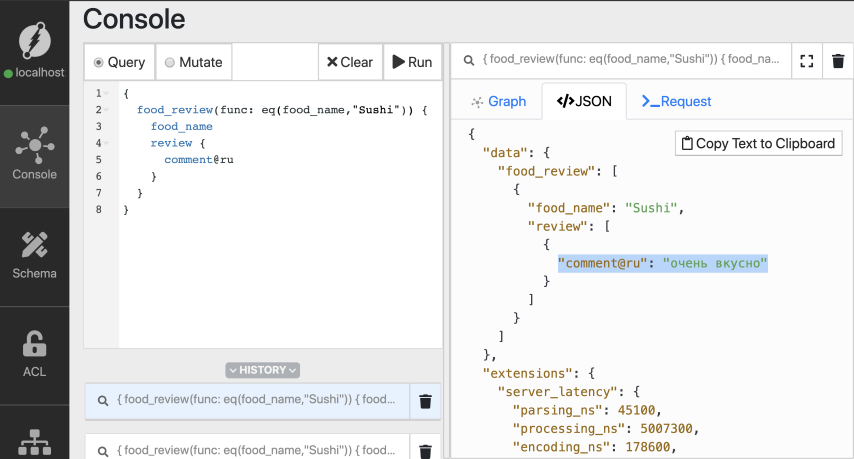Image resolution: width=854 pixels, height=459 pixels.
Task: Delete current result using top-right trash icon
Action: pyautogui.click(x=838, y=61)
